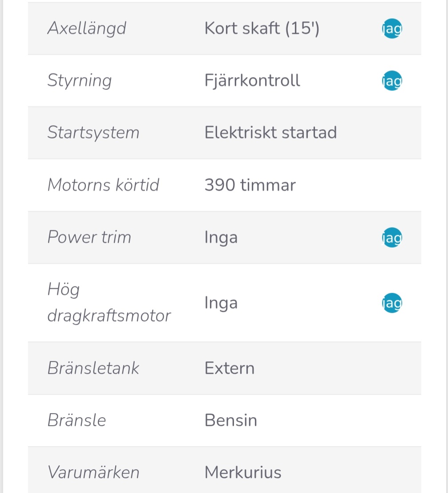Viewport: 448px width, 493px height.
Task: Select the Motorns körtid label
Action: pyautogui.click(x=103, y=185)
